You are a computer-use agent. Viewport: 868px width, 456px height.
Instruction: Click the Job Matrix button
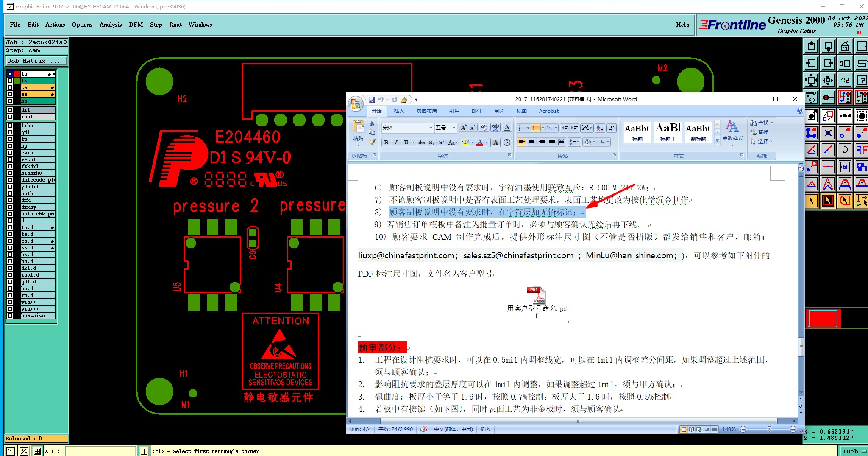(36, 61)
